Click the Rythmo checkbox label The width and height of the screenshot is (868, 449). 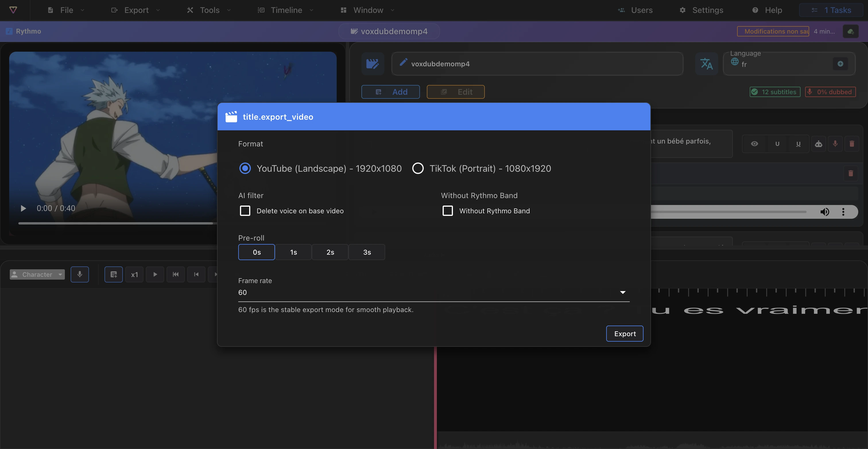(24, 31)
